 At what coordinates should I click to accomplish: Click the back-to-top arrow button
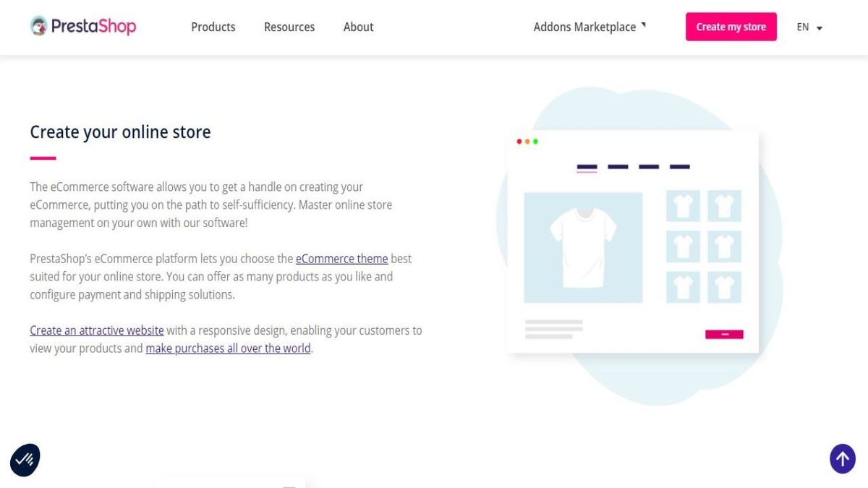tap(842, 458)
